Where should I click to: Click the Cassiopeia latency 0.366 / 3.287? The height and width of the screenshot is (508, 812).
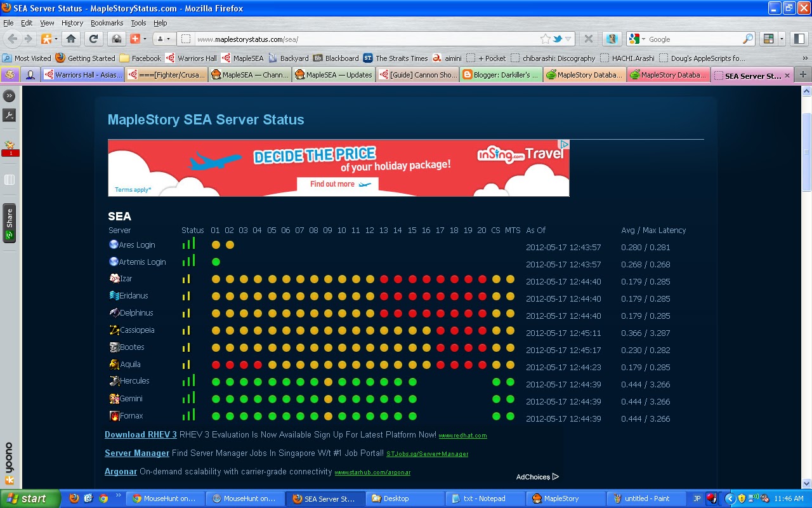tap(646, 333)
